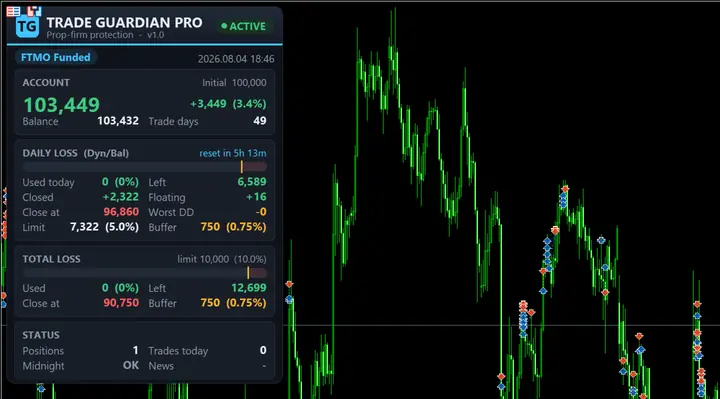
Task: Click the Balance value 103,432
Action: click(118, 121)
